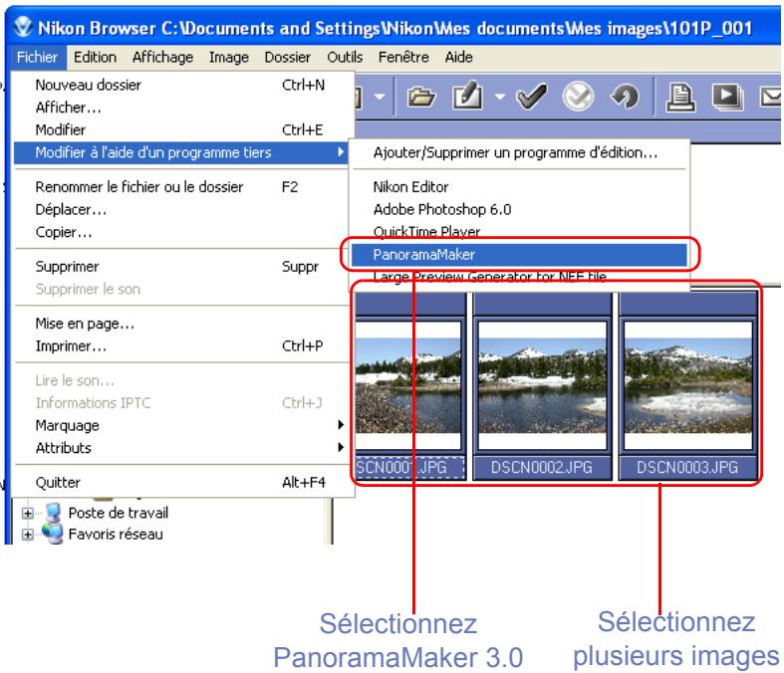Choose Déplacer… menu entry

point(181,209)
